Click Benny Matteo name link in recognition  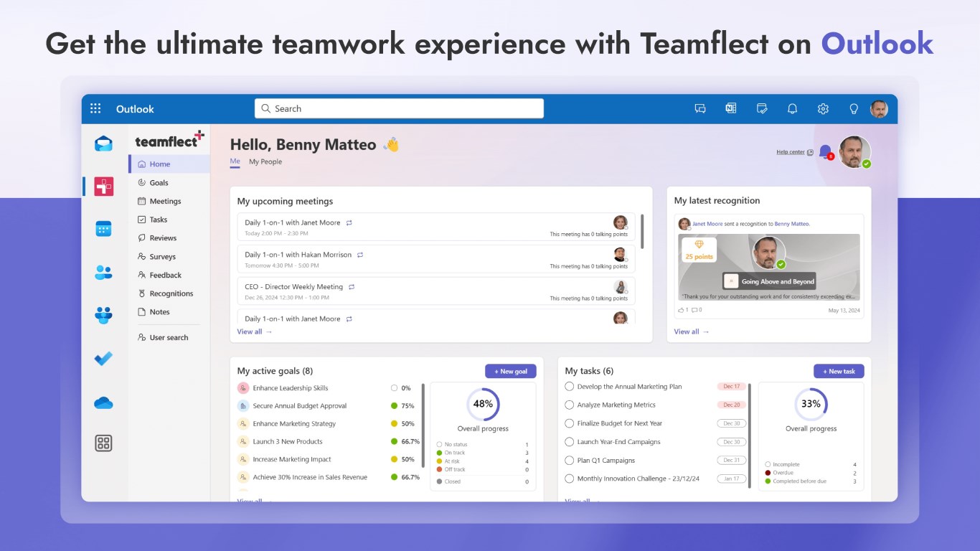coord(792,224)
